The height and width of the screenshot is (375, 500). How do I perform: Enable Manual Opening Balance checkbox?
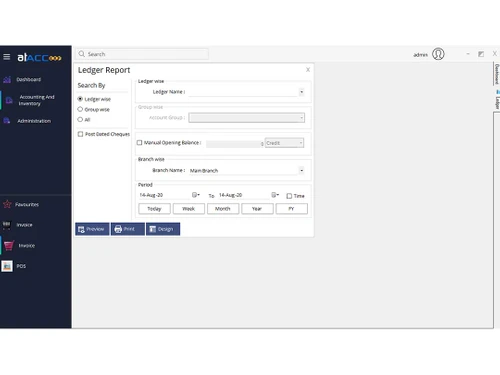click(139, 143)
